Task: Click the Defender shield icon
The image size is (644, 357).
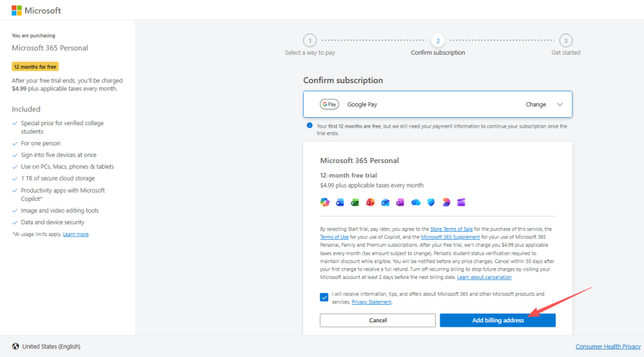Action: click(x=431, y=201)
